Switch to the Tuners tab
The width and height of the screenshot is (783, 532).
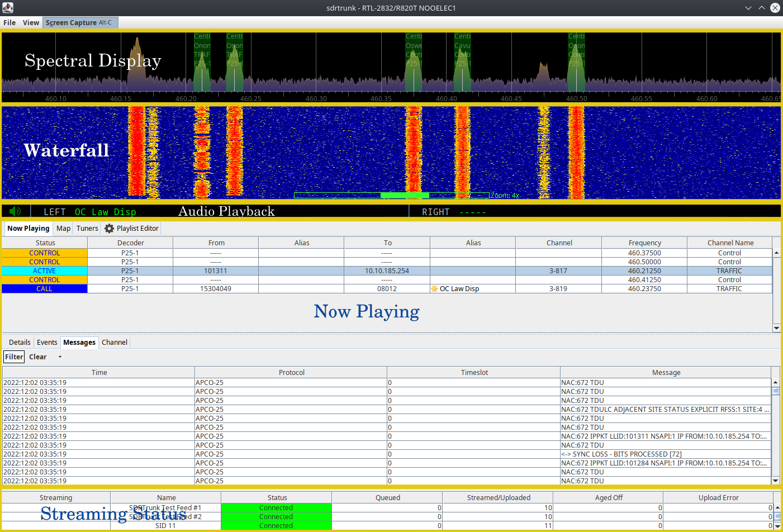coord(87,229)
